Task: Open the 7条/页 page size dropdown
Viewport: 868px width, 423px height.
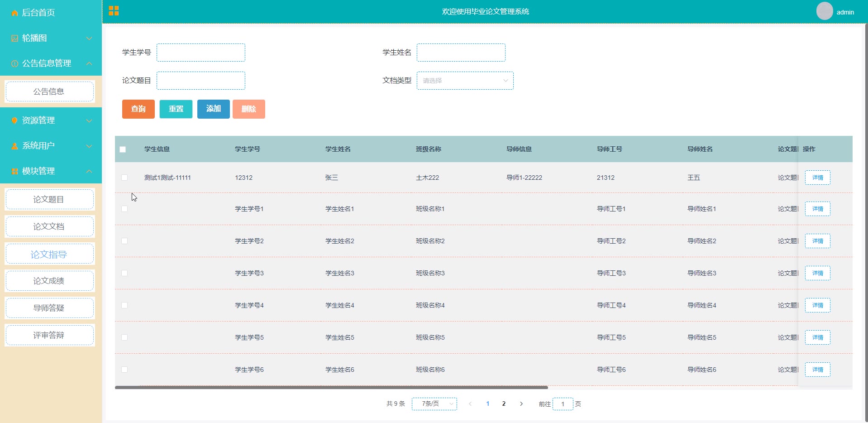Action: pyautogui.click(x=434, y=404)
